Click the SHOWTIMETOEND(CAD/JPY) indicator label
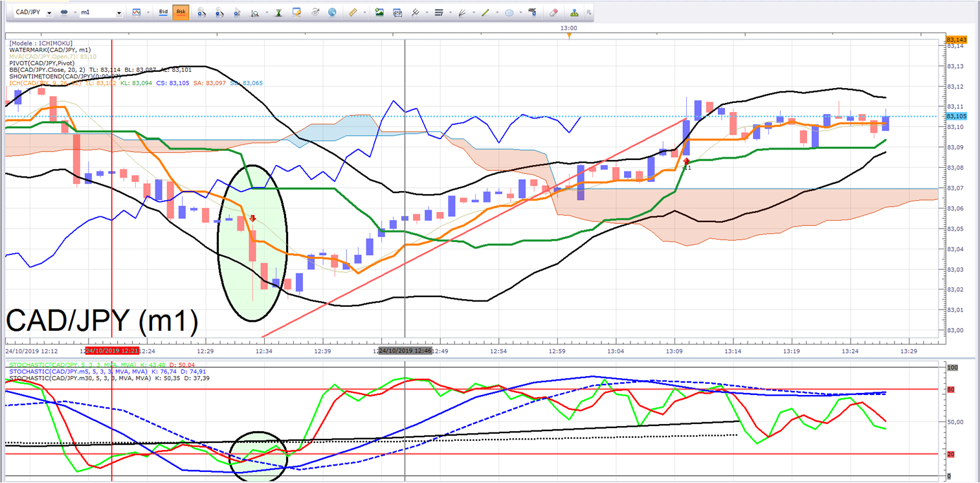 [64, 76]
